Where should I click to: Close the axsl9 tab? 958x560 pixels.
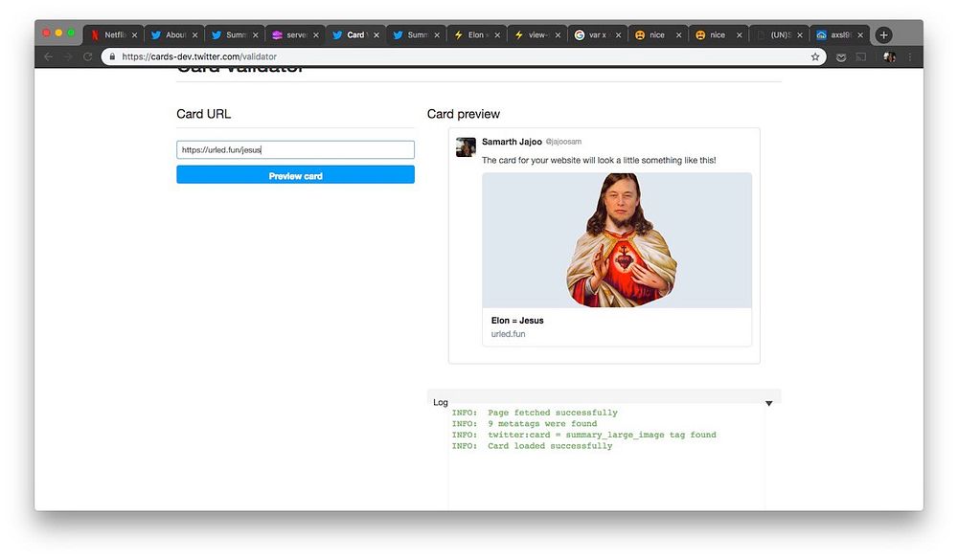(860, 35)
